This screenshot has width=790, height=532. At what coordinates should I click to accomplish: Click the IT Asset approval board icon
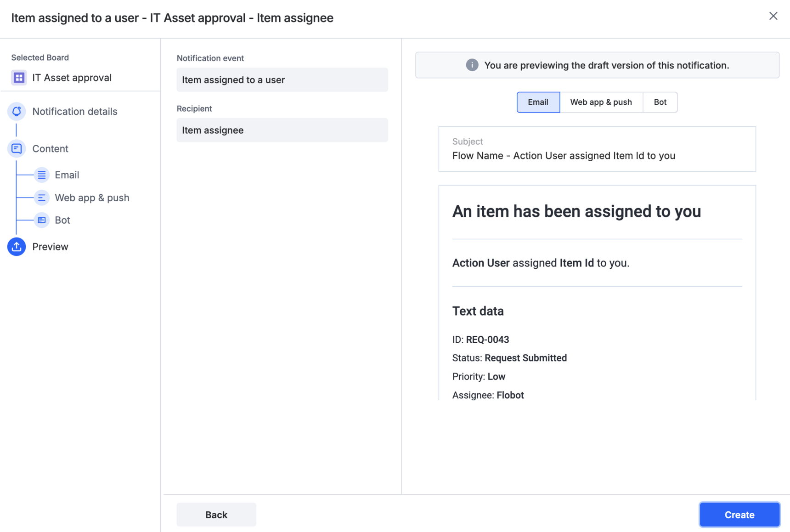[x=19, y=78]
